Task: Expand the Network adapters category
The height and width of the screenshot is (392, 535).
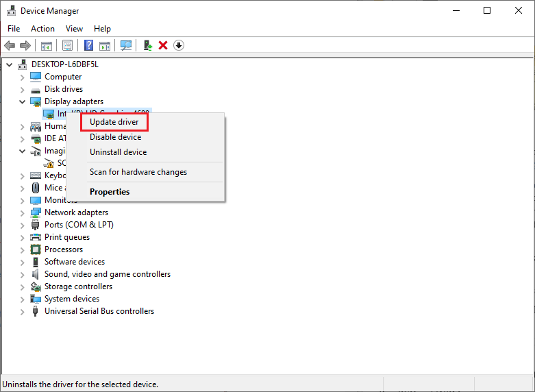Action: click(x=23, y=212)
